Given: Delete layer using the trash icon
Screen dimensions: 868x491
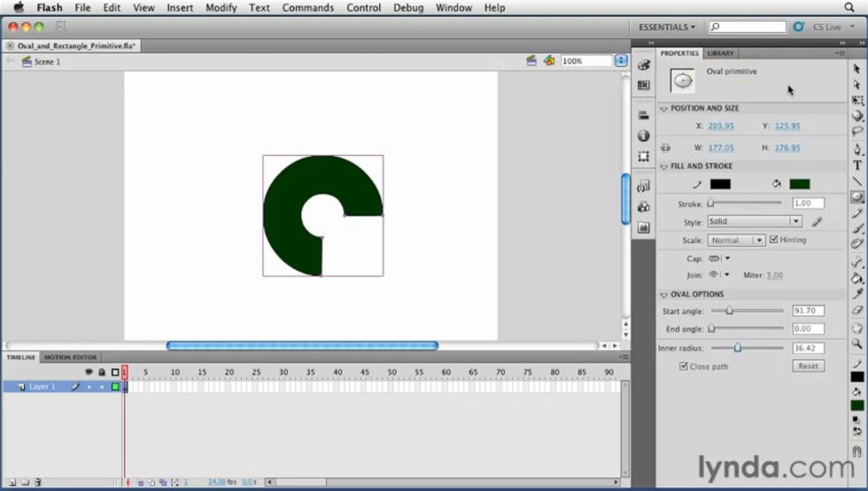Looking at the screenshot, I should coord(38,482).
